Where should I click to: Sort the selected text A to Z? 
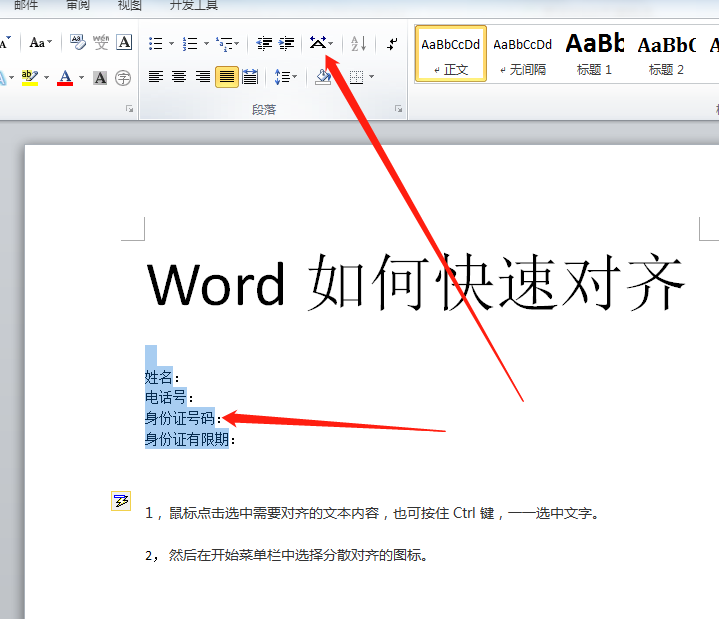pyautogui.click(x=358, y=44)
